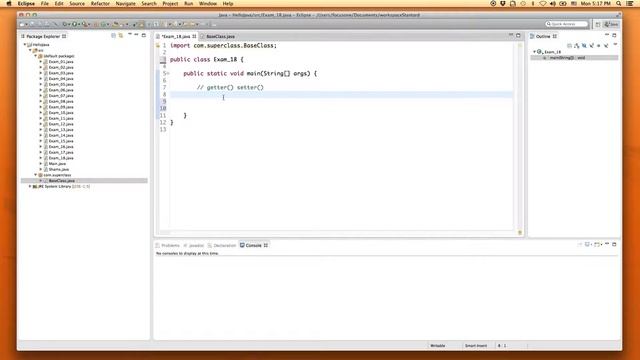Minimize the Console view
Screen dimensions: 640x360
coord(607,244)
